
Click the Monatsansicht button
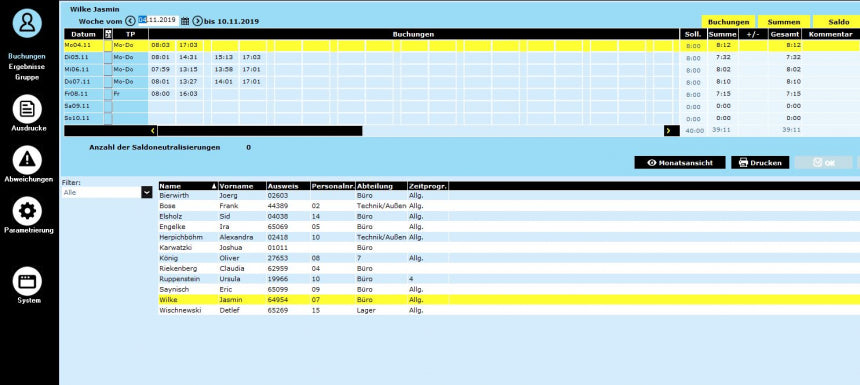click(680, 163)
